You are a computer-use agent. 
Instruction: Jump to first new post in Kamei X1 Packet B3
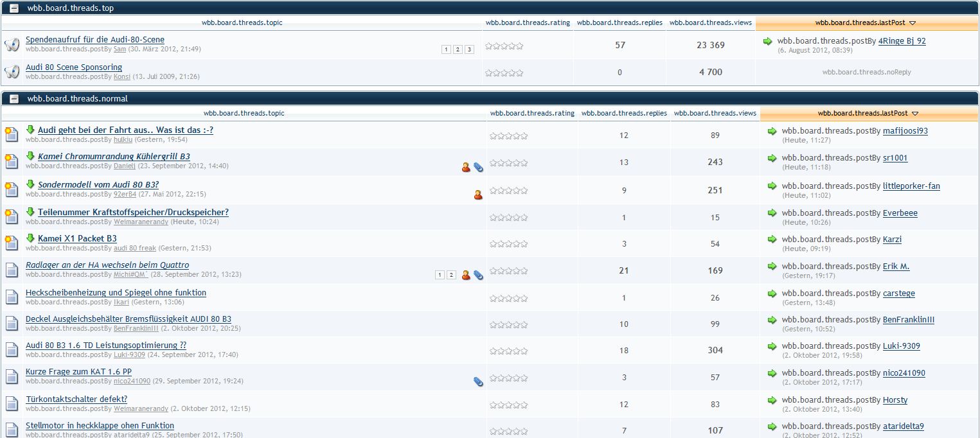30,238
